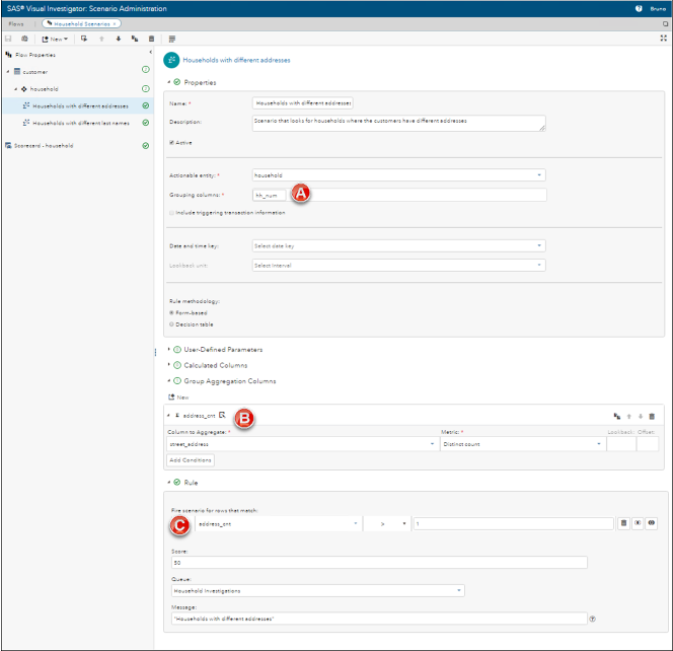Toggle the Active checkbox

(172, 142)
